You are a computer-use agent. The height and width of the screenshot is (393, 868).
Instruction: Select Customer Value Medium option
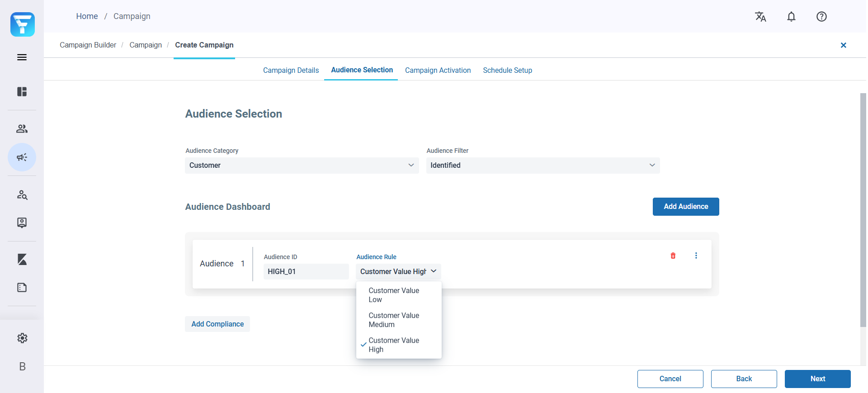click(x=394, y=320)
